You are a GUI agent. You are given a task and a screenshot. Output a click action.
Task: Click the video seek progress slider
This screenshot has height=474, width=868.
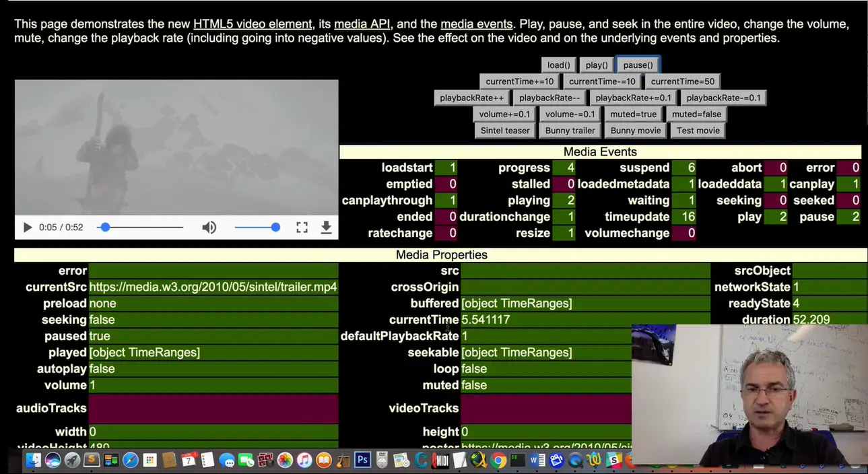(x=141, y=228)
